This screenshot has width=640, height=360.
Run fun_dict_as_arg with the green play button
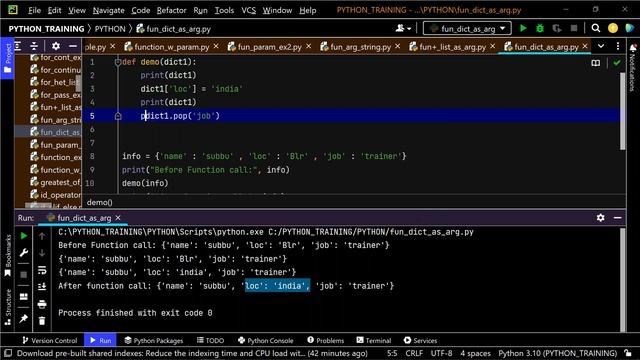pos(523,28)
